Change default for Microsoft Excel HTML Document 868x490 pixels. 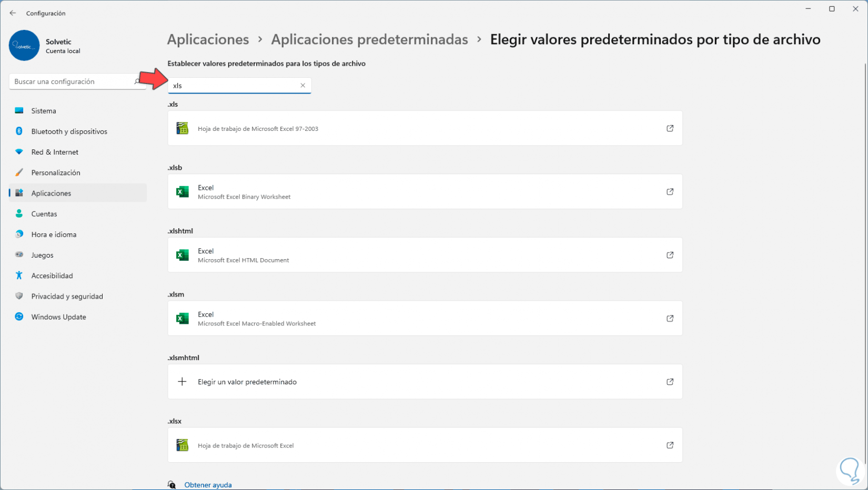coord(425,255)
